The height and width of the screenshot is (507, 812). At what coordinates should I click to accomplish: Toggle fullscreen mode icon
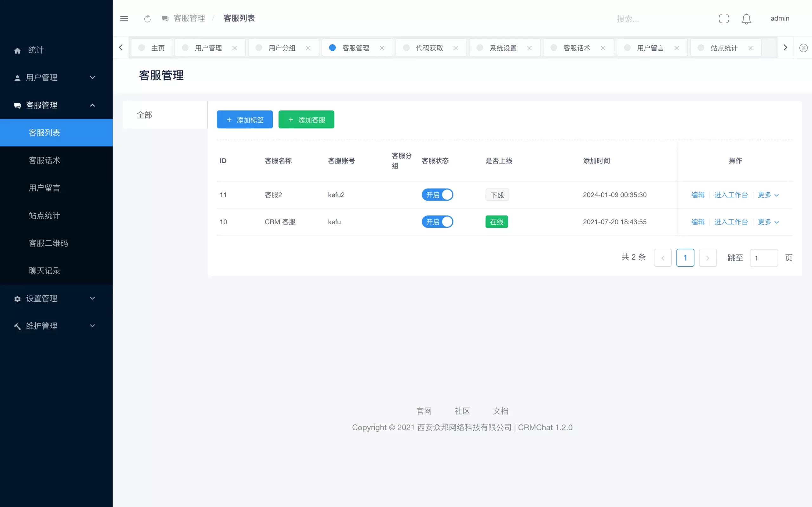(x=724, y=19)
